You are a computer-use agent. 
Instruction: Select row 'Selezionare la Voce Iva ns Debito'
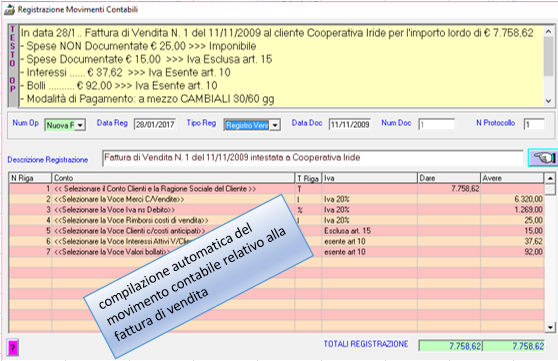(x=277, y=210)
